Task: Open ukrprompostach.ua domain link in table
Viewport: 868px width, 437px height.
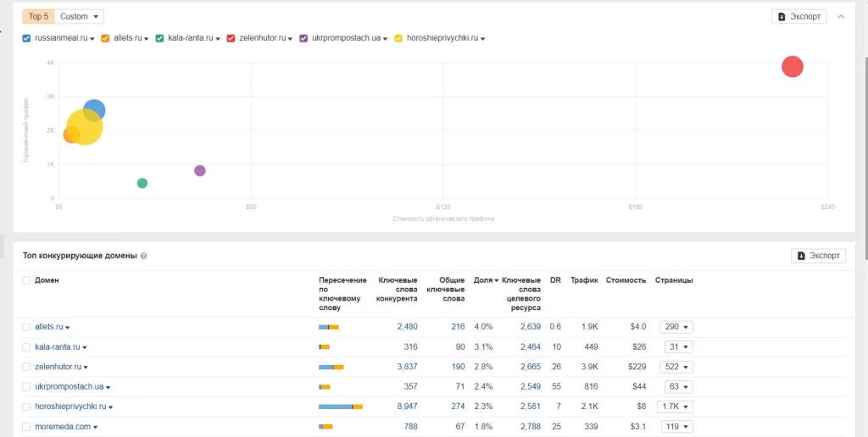Action: [x=70, y=387]
